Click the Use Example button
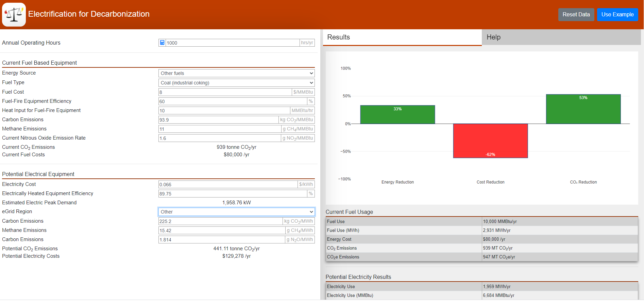 617,15
